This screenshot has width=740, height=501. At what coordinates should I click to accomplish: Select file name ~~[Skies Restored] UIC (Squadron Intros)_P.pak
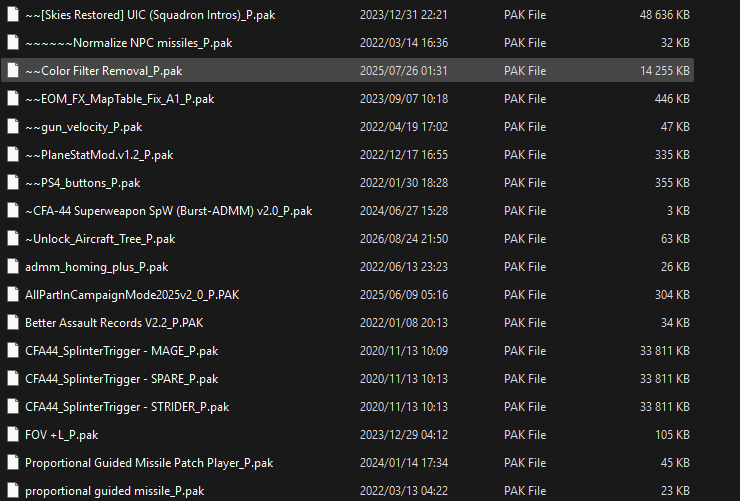coord(150,15)
